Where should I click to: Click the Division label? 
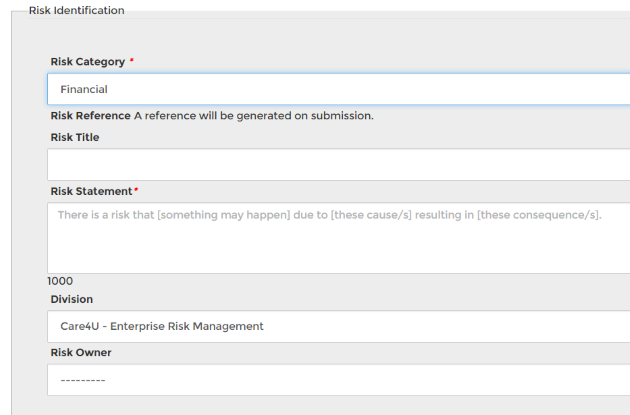coord(72,299)
